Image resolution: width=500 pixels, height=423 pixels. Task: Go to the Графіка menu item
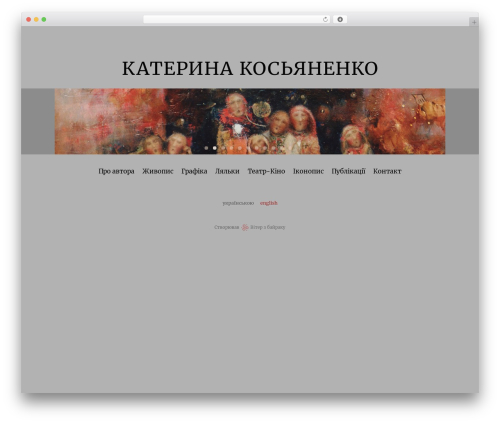(x=194, y=171)
